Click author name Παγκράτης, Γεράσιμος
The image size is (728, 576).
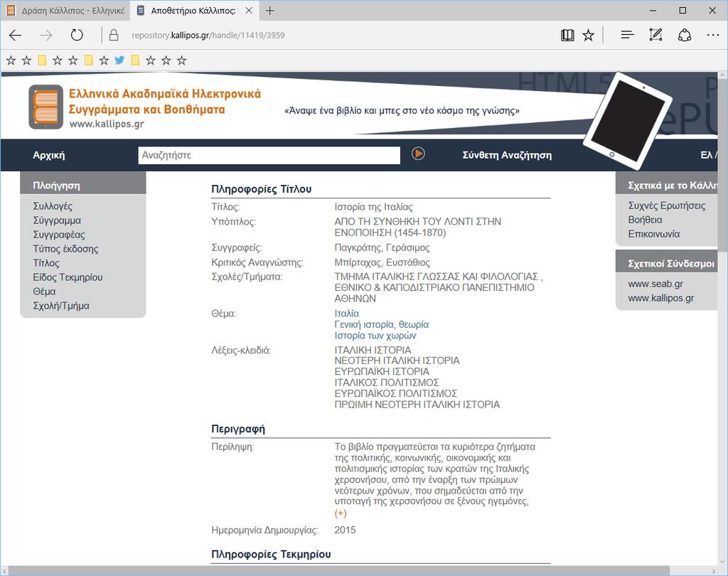382,247
